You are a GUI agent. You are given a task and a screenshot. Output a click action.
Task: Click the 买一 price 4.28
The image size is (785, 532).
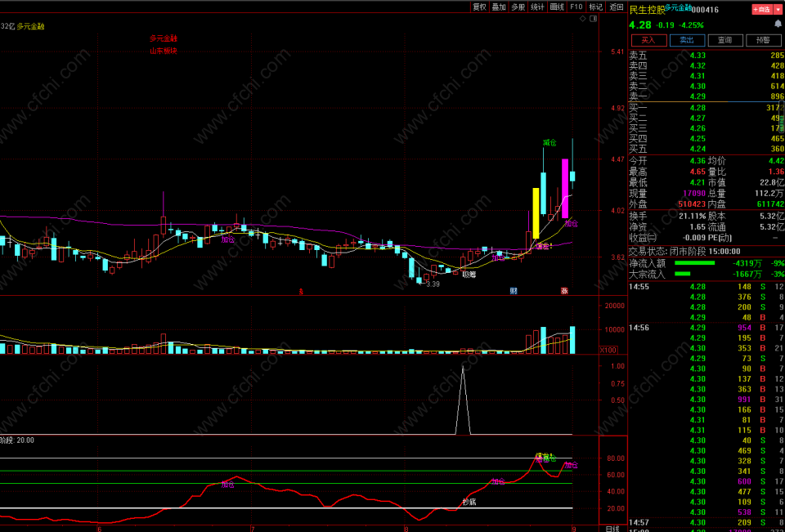698,108
